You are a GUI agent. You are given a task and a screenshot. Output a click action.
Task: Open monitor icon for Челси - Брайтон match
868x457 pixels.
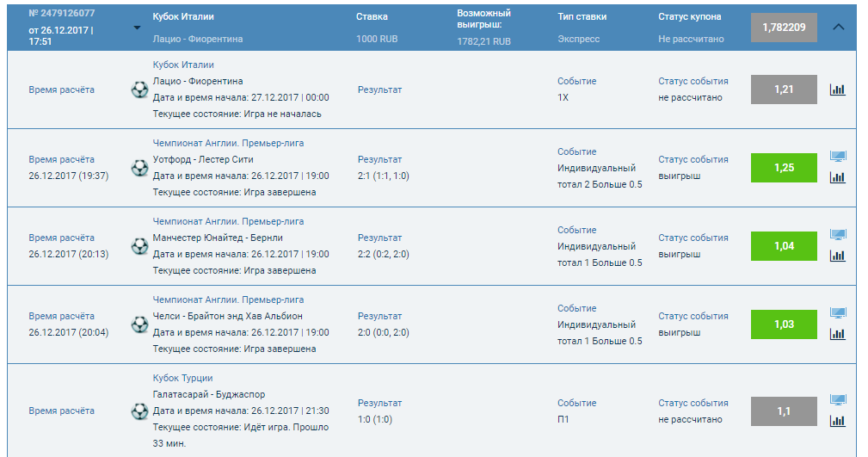(837, 313)
